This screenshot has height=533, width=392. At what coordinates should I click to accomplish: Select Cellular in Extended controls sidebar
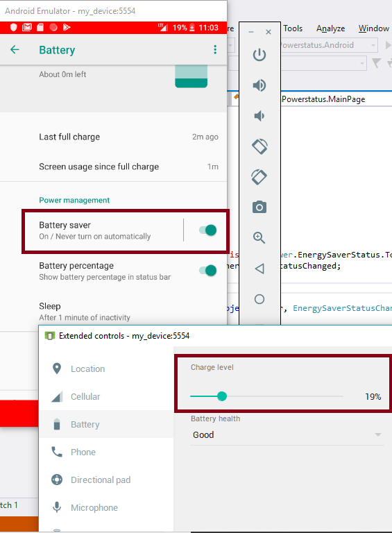coord(106,397)
